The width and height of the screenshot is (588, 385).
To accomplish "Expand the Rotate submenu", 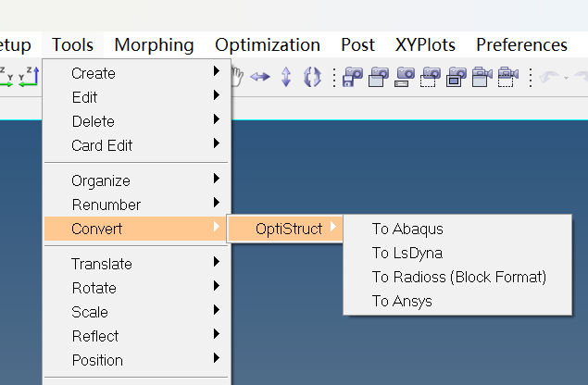I will [x=137, y=288].
